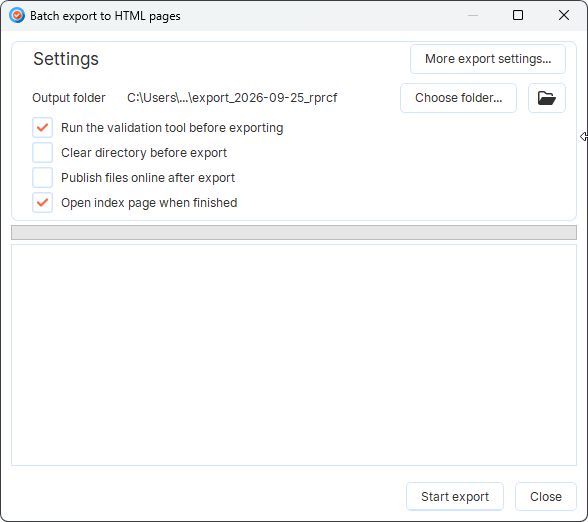Click the Settings heading

[x=66, y=59]
